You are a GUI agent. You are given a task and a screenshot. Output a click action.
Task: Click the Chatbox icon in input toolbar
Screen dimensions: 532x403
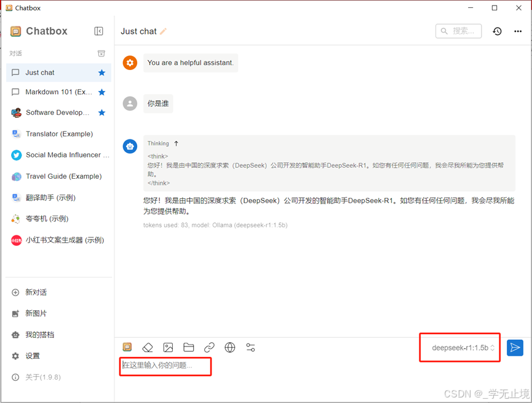pos(127,347)
